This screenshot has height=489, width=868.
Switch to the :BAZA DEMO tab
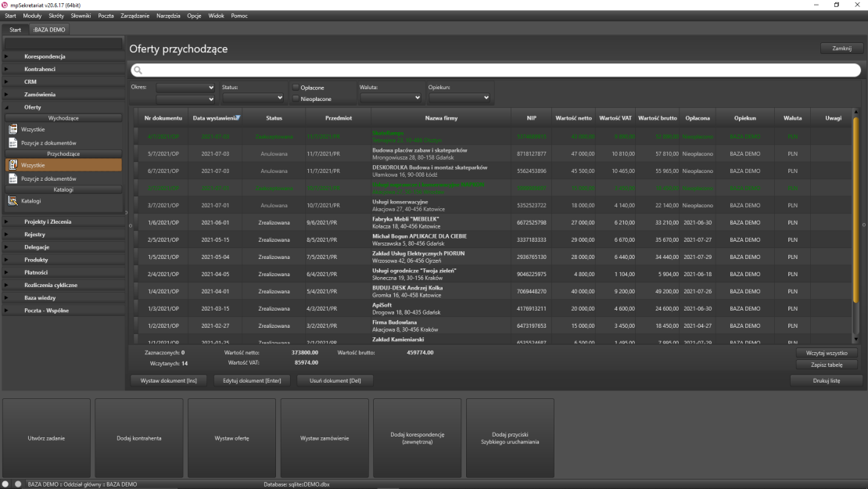[49, 30]
